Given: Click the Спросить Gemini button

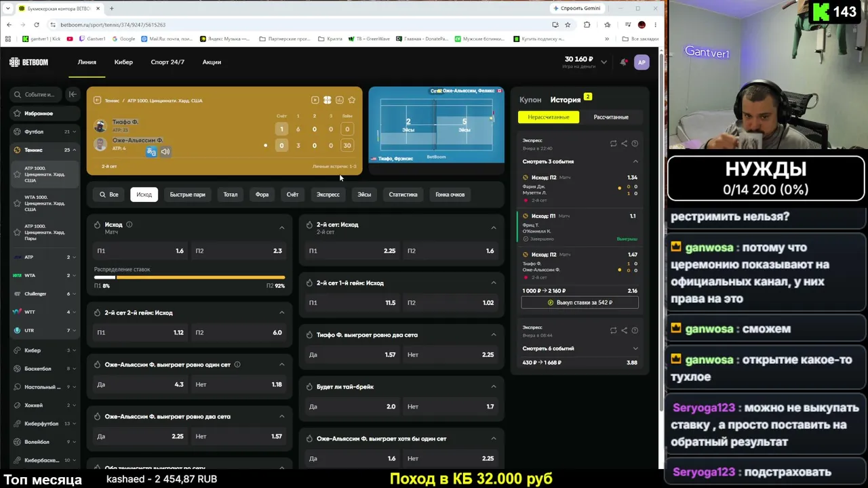Looking at the screenshot, I should point(576,8).
